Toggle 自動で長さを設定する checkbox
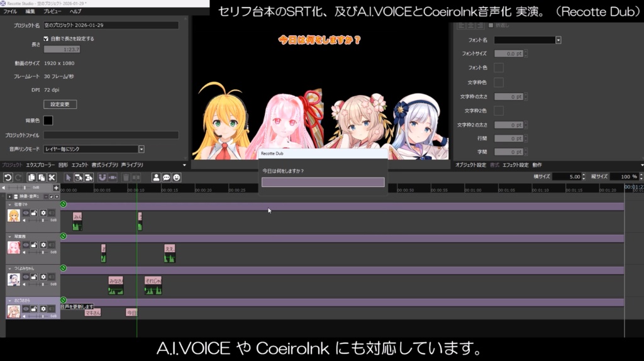This screenshot has width=644, height=361. [x=46, y=38]
